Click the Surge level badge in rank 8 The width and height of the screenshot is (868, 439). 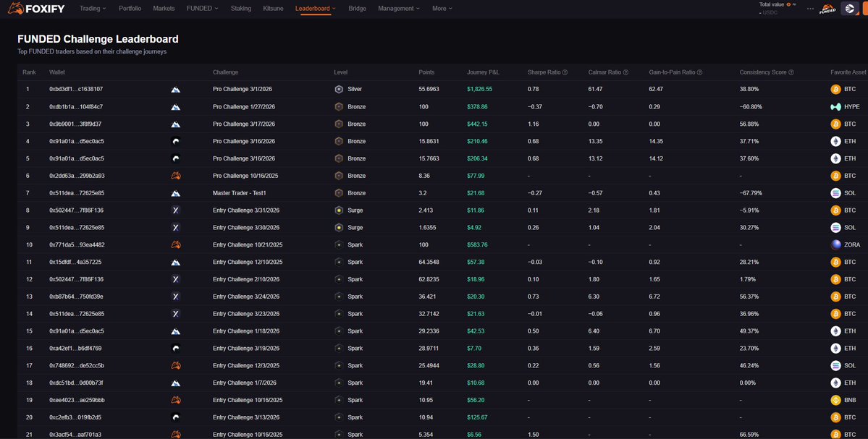339,210
